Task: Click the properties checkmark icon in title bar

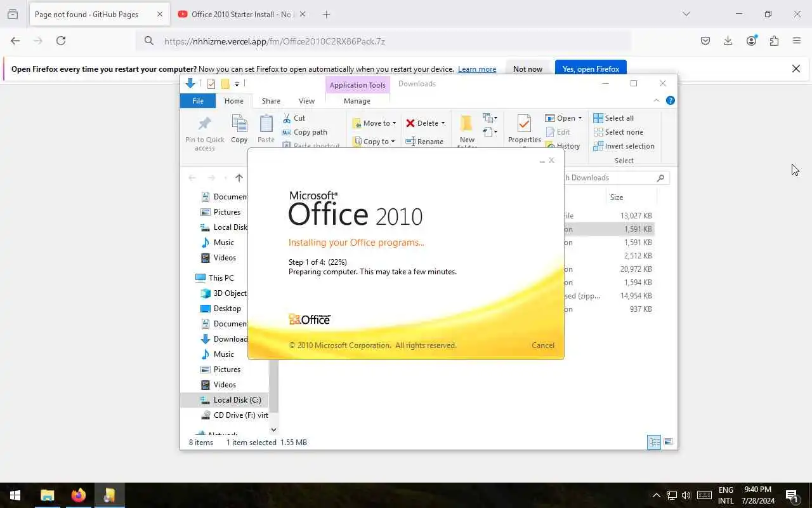Action: point(211,84)
